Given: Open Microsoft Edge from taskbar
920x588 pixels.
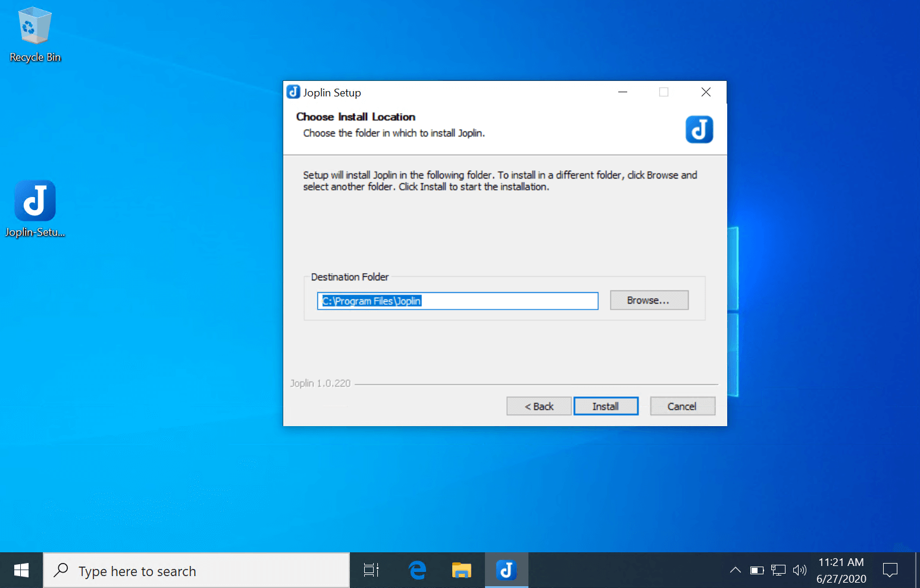Looking at the screenshot, I should [417, 570].
